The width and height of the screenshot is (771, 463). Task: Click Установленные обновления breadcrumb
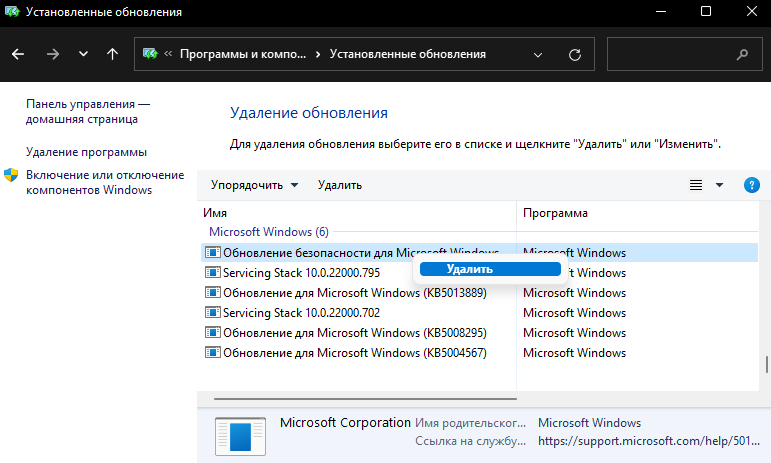click(x=408, y=54)
